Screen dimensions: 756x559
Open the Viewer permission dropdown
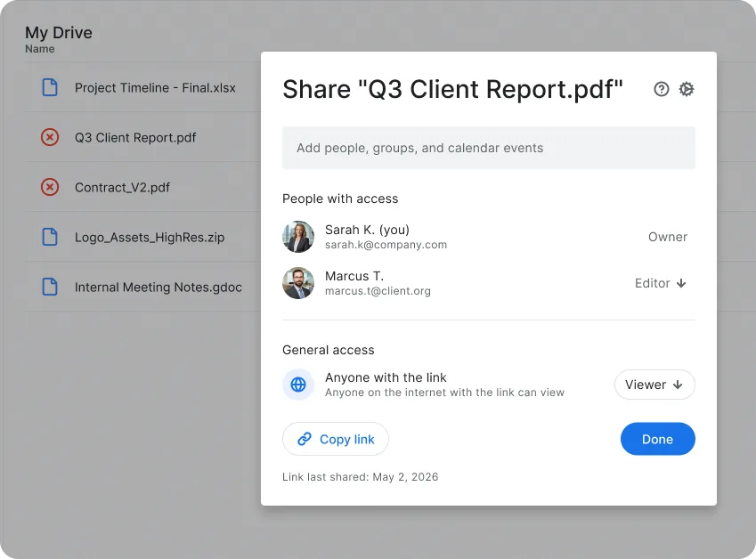coord(654,385)
